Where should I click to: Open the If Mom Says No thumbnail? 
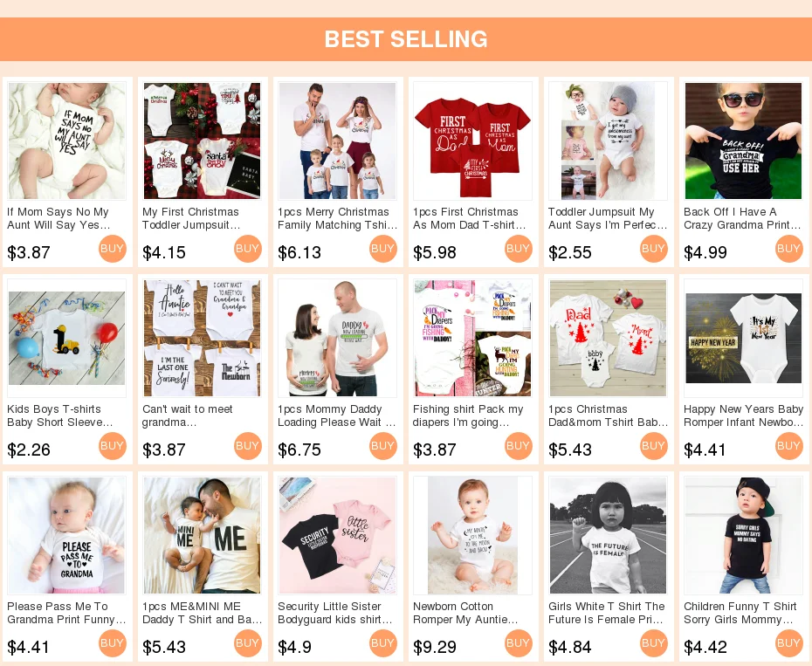[x=67, y=141]
